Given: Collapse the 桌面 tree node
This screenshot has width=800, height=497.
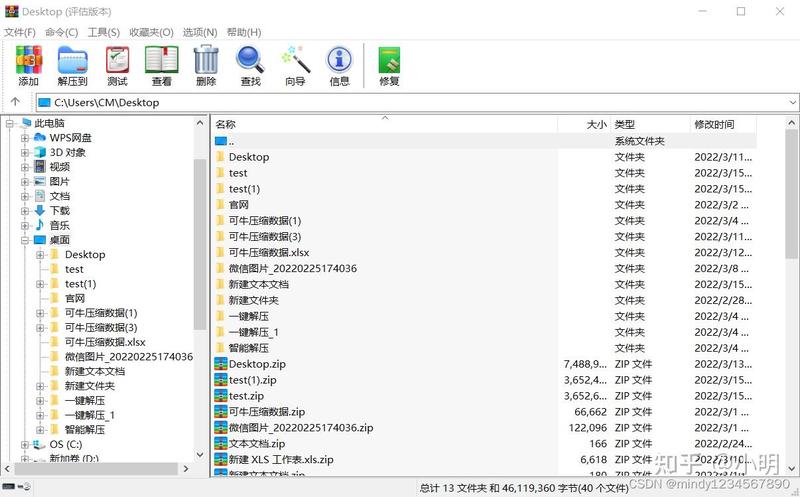Looking at the screenshot, I should point(24,240).
